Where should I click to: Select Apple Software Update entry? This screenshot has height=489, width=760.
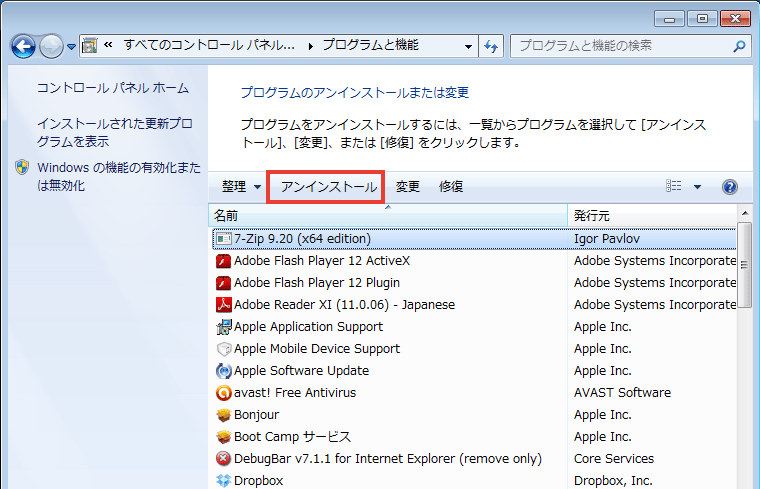(475, 370)
